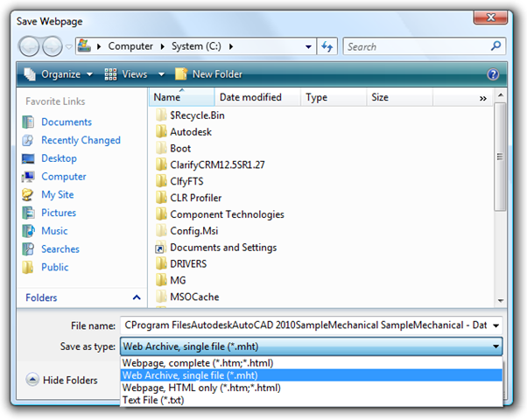Select the $Recycle.Bin folder icon
527x420 pixels.
[160, 115]
